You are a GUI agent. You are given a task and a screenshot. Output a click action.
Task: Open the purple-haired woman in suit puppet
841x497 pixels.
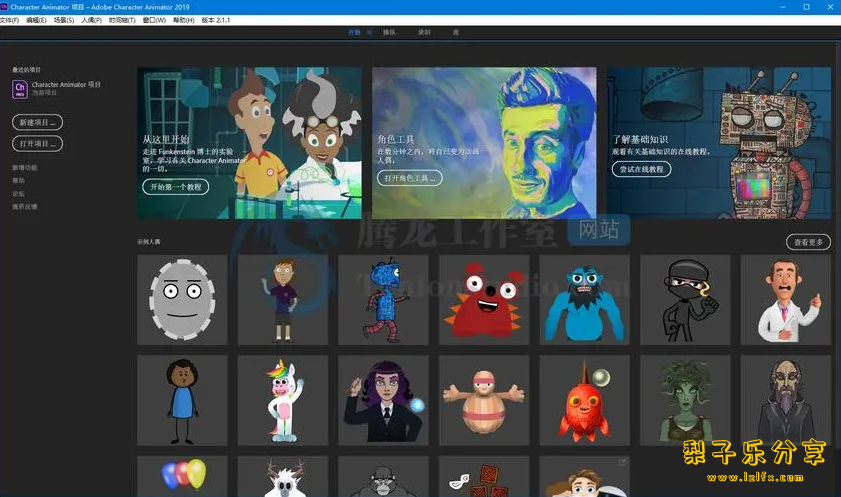pos(383,400)
